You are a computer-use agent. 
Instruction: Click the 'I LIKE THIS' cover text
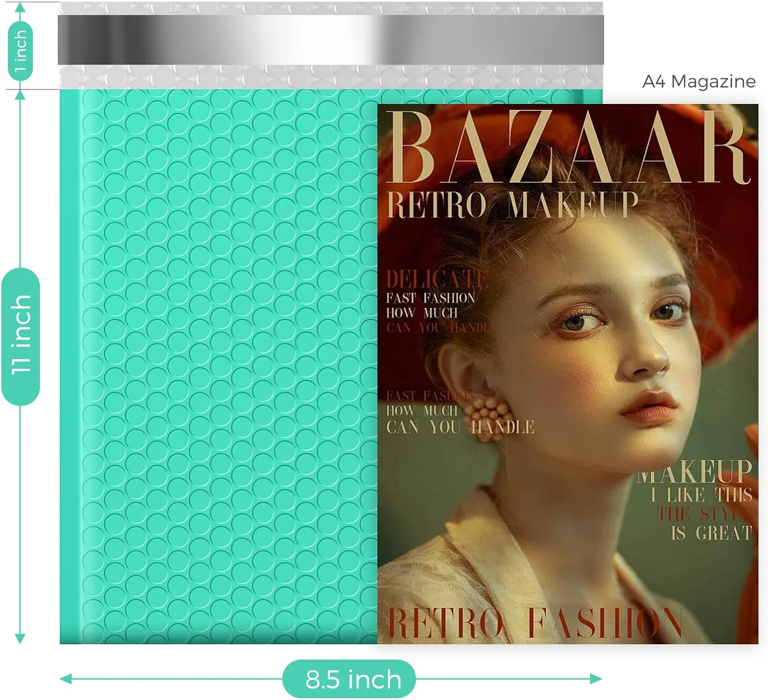(x=701, y=495)
